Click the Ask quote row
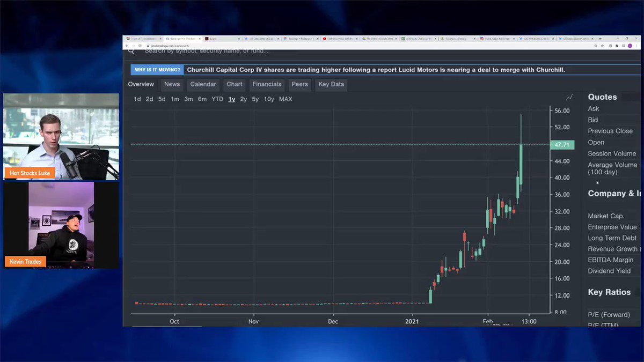Screen dimensions: 644x362 594,109
